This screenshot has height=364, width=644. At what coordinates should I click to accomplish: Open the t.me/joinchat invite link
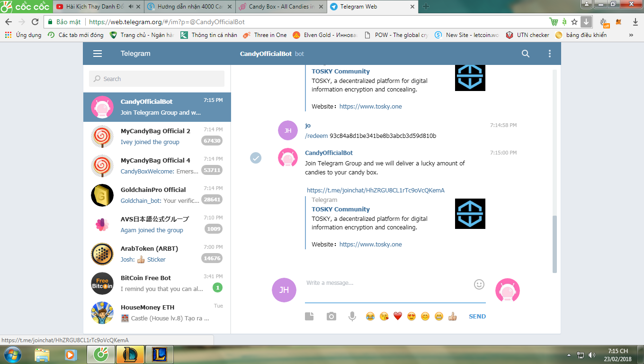pos(376,191)
